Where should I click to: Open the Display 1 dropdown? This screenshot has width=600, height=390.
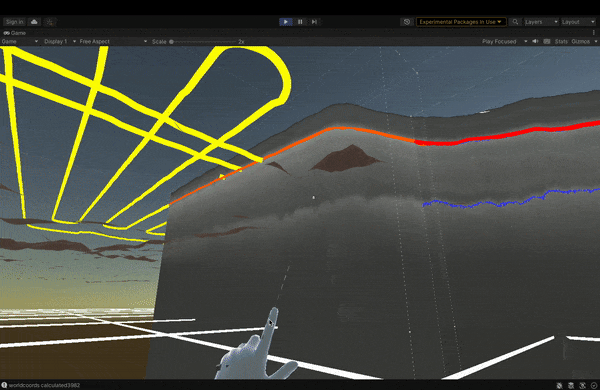coord(60,41)
